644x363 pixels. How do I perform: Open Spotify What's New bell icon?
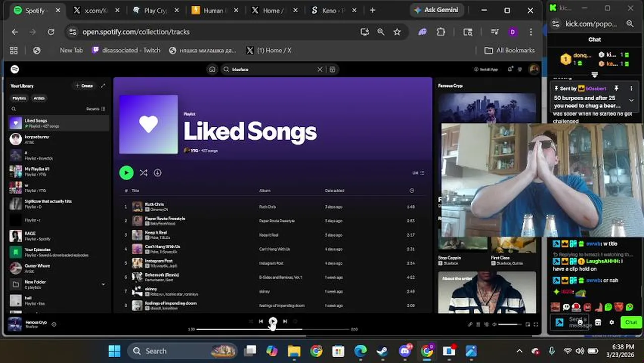510,70
